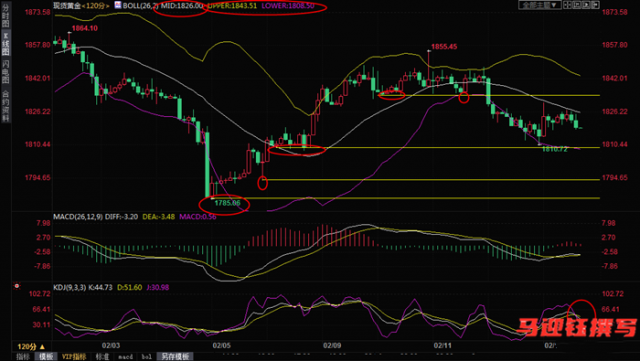Open 合约资料 in the left sidebar

point(5,106)
